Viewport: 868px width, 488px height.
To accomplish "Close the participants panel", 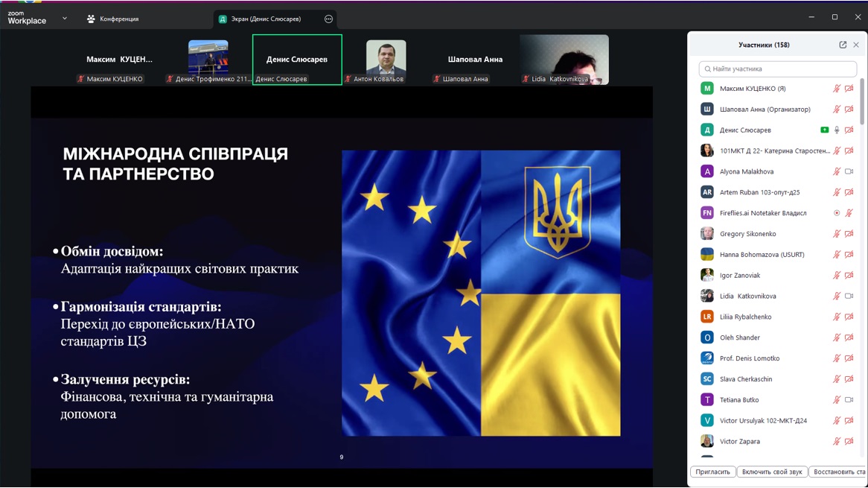I will (x=856, y=45).
